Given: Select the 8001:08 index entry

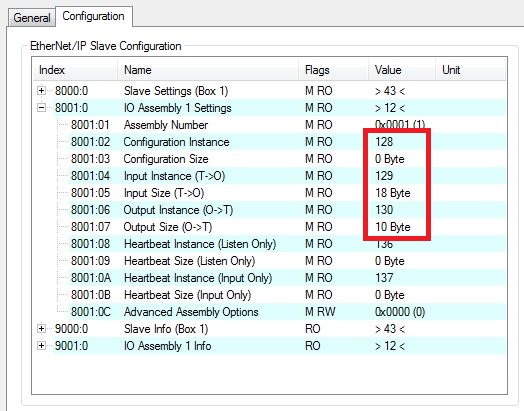Looking at the screenshot, I should tap(90, 244).
